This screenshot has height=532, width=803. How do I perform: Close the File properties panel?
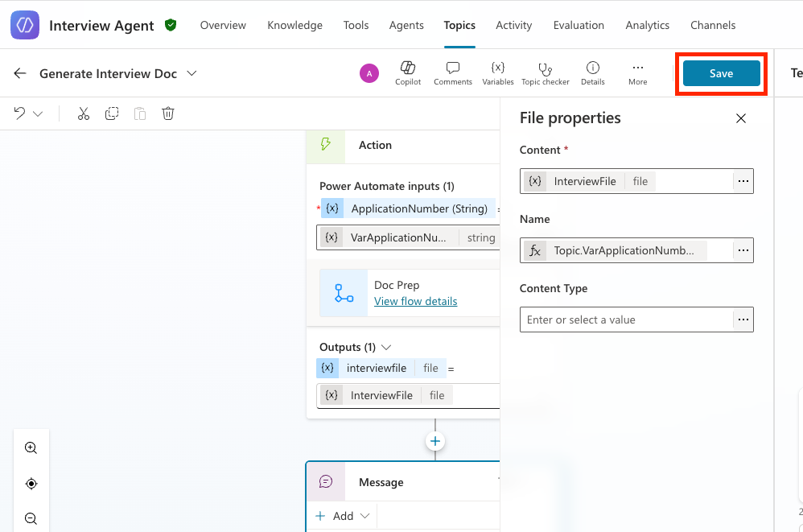741,118
